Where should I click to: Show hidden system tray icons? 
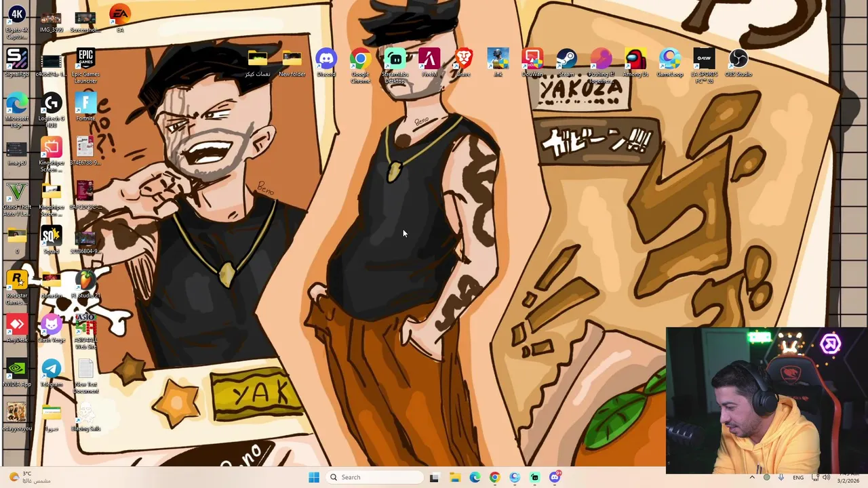[x=751, y=477]
